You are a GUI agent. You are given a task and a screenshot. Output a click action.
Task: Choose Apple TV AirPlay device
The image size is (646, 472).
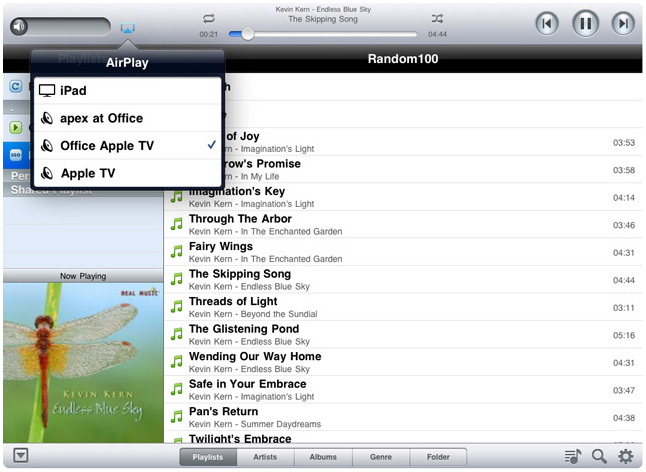coord(128,173)
